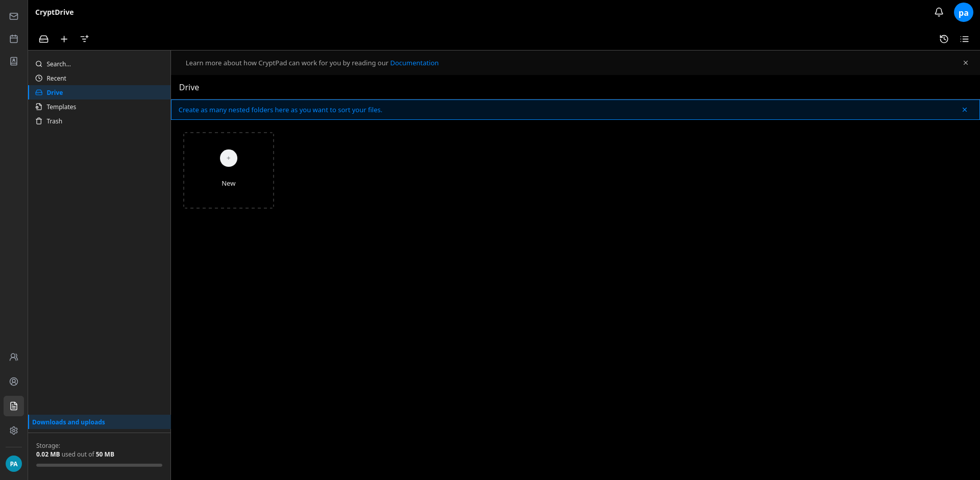980x480 pixels.
Task: Click the New tile in Drive
Action: pyautogui.click(x=229, y=170)
